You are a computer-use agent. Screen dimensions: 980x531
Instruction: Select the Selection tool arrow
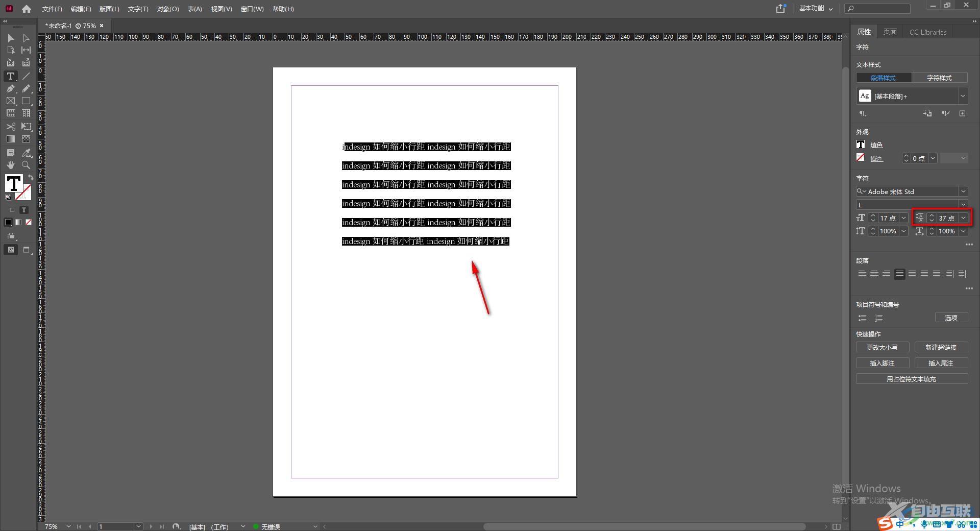tap(11, 38)
